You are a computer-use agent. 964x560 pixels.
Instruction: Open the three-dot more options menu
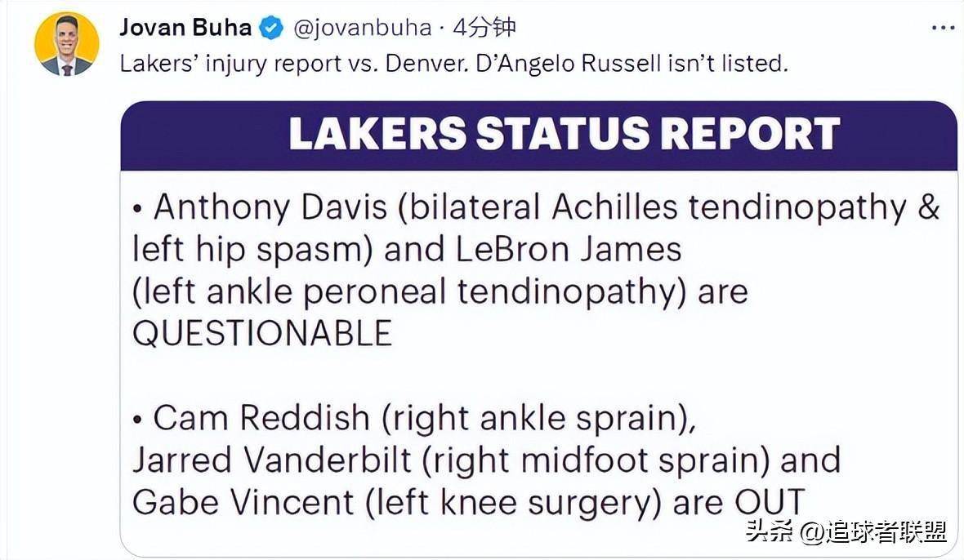click(943, 29)
